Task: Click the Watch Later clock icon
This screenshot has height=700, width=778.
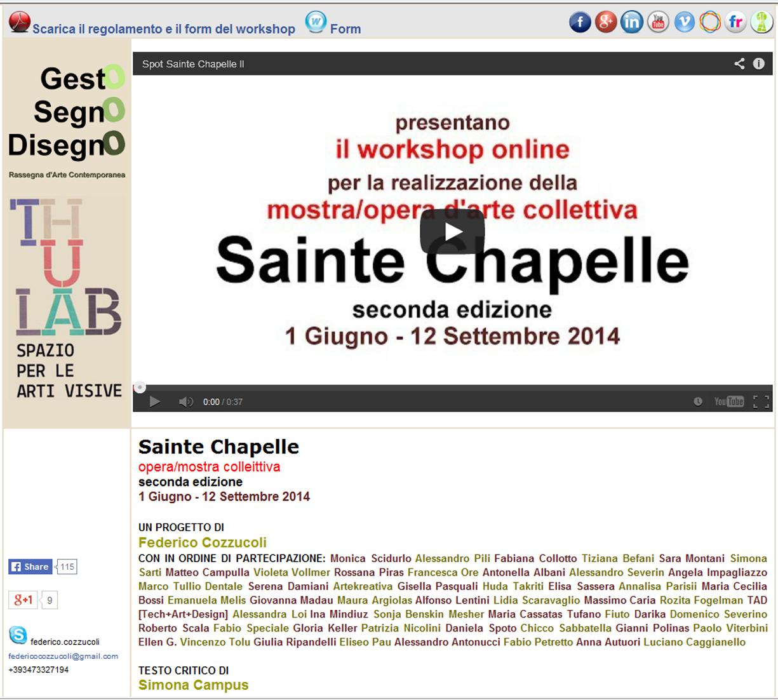Action: pos(698,401)
